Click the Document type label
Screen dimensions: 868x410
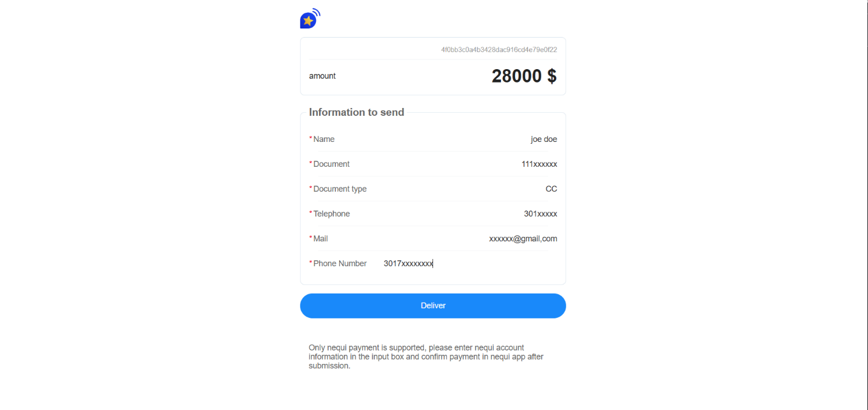pyautogui.click(x=340, y=189)
